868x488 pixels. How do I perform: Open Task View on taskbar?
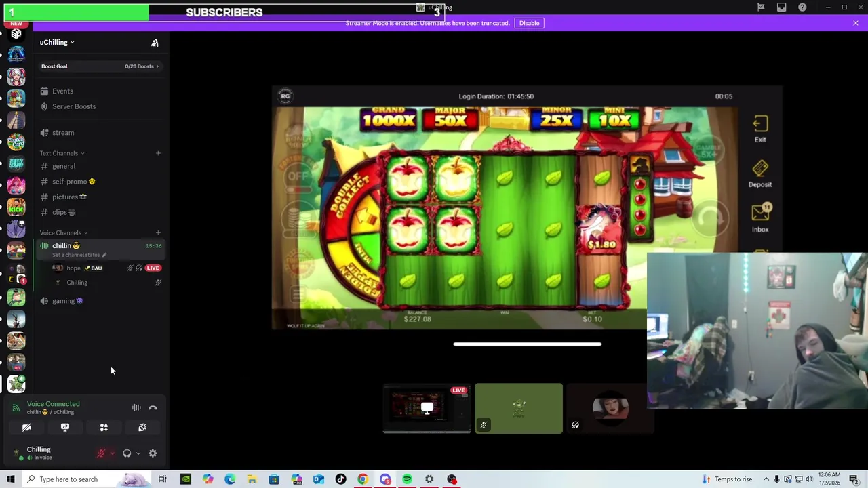163,479
